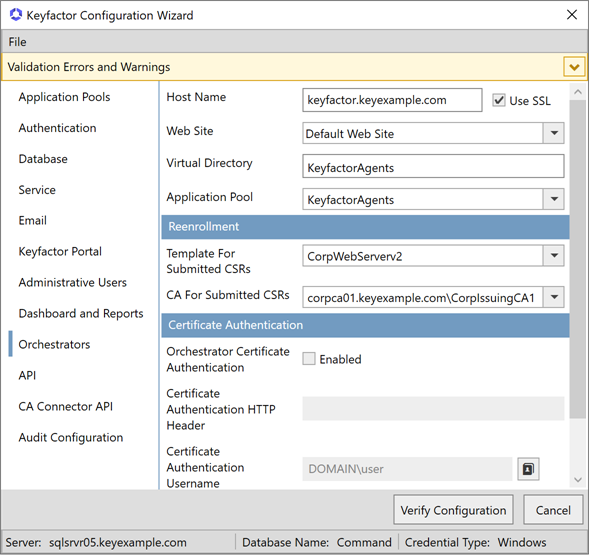Image resolution: width=589 pixels, height=555 pixels.
Task: Open Template For Submitted CSRs dropdown
Action: [x=554, y=256]
